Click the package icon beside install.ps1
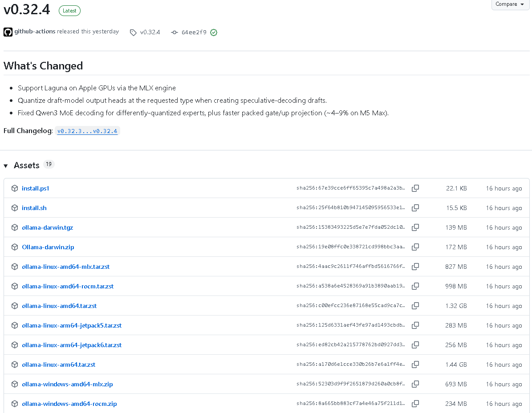 point(15,188)
